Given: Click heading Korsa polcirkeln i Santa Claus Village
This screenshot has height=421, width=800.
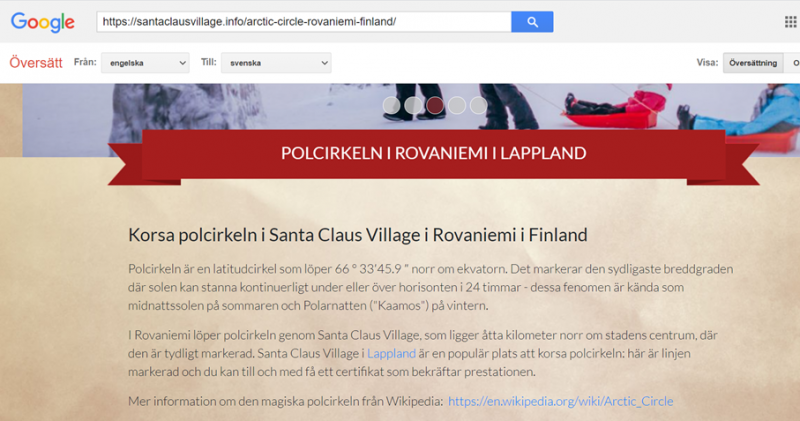Looking at the screenshot, I should pos(358,235).
